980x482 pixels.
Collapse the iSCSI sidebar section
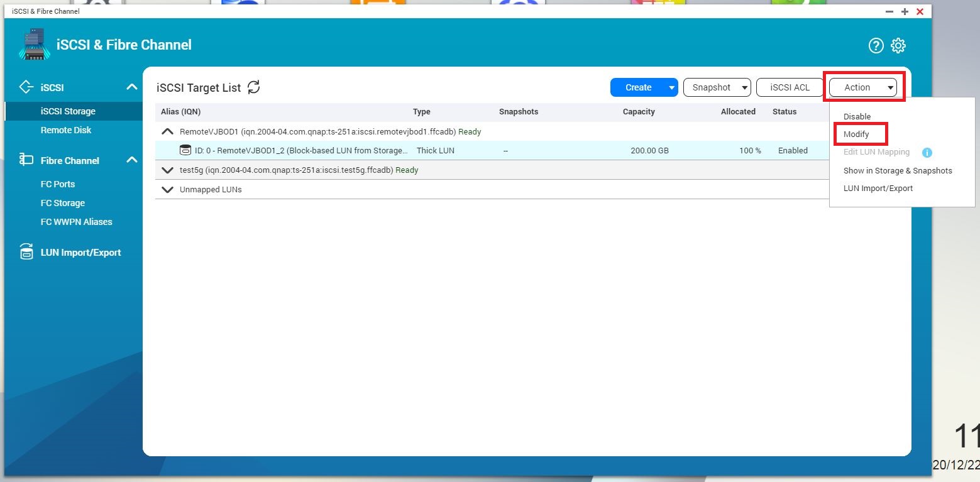point(131,87)
